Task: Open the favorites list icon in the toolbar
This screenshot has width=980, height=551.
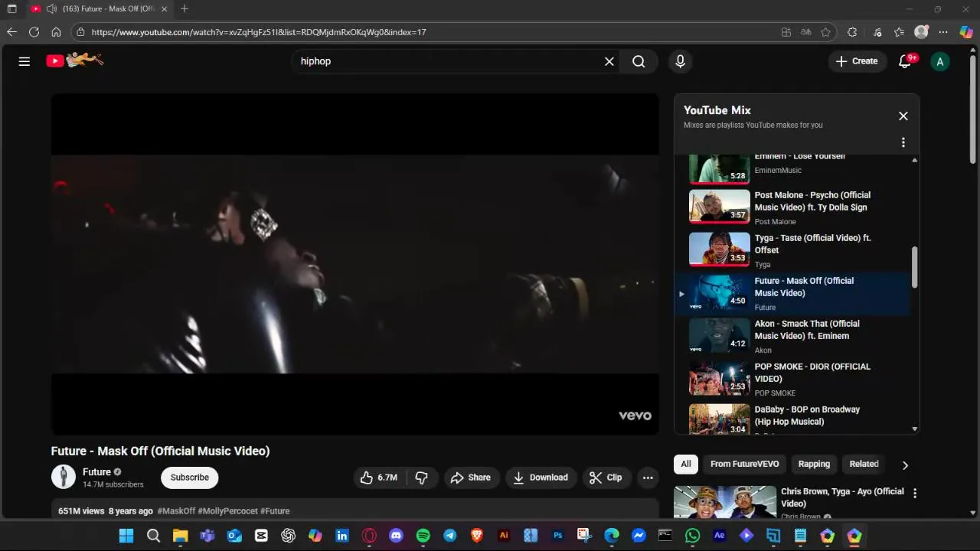Action: pos(900,32)
